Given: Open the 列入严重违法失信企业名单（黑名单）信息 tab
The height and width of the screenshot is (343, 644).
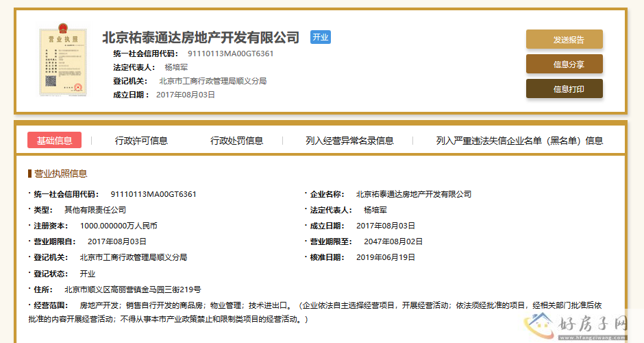Looking at the screenshot, I should coord(519,141).
